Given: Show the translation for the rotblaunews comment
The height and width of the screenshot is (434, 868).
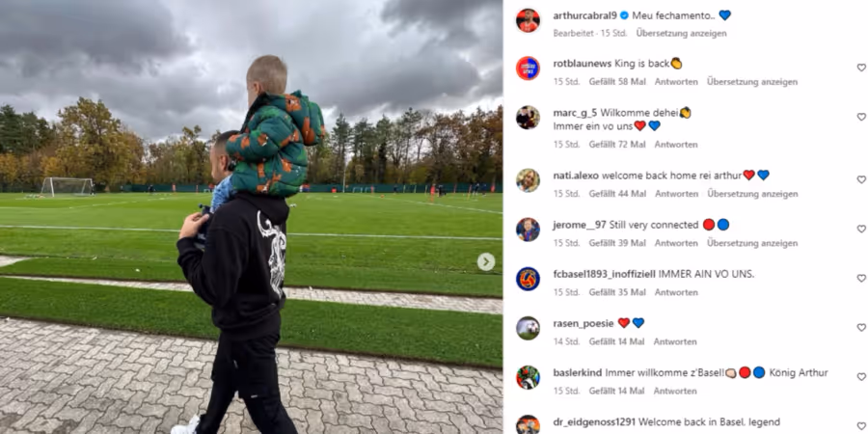Looking at the screenshot, I should (x=751, y=82).
